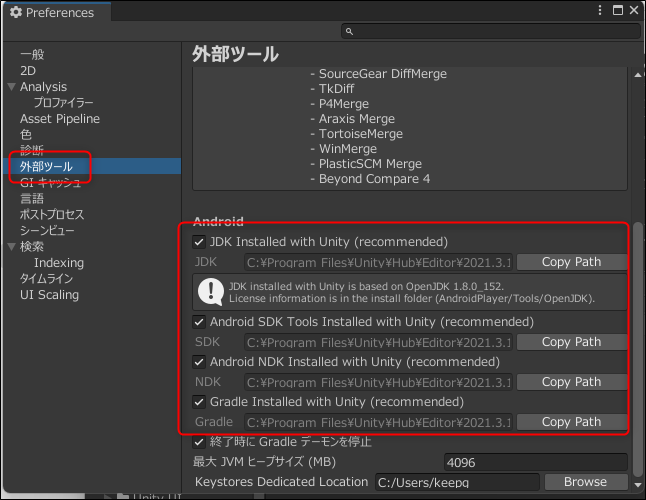Collapse the Analysis tree arrow

point(12,87)
